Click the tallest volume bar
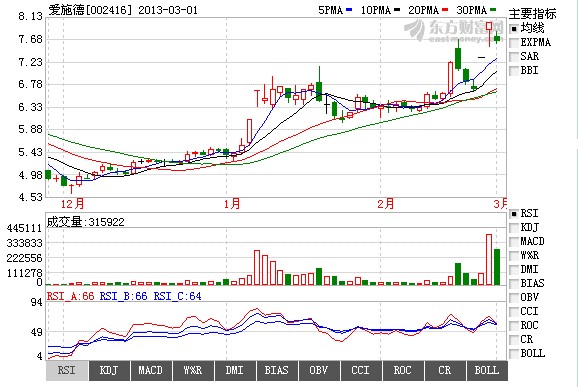This screenshot has height=387, width=578. pos(489,259)
